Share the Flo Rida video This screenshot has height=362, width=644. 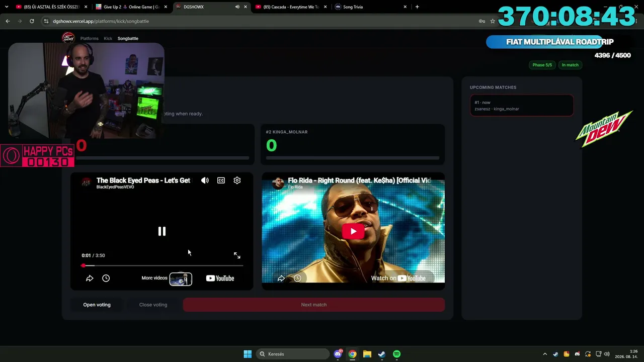click(281, 278)
